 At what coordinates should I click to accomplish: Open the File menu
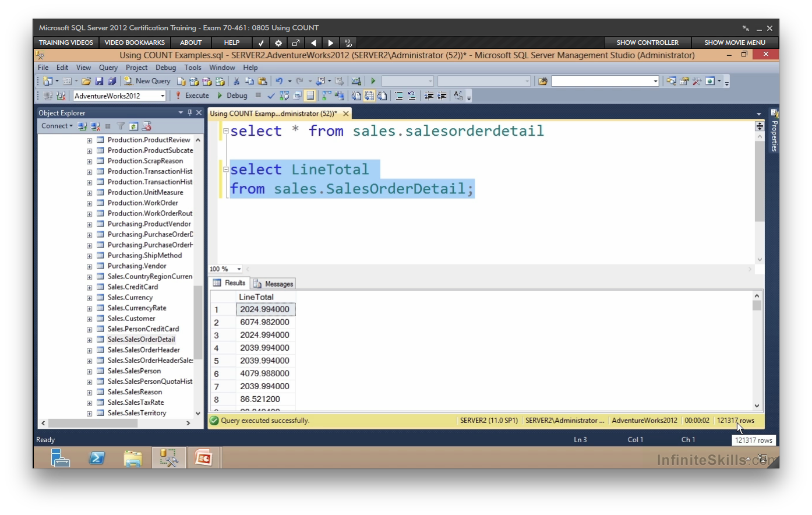(43, 68)
